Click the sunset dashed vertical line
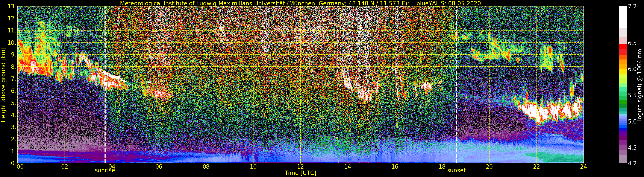This screenshot has height=177, width=644. click(x=457, y=85)
